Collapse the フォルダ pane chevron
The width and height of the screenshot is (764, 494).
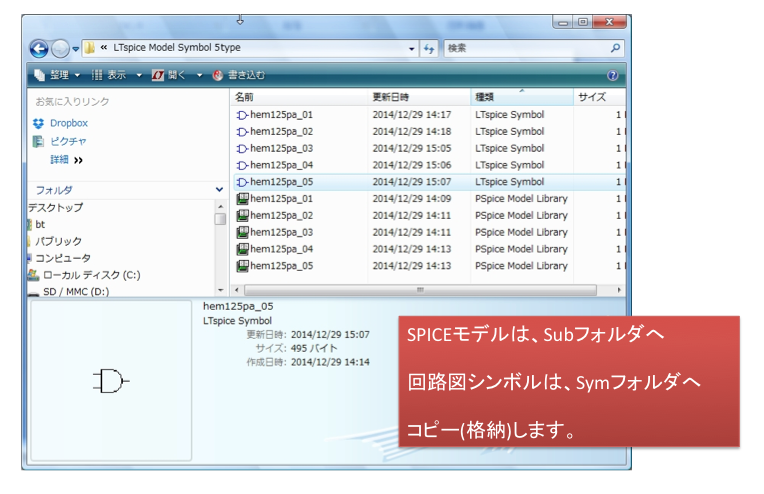219,190
